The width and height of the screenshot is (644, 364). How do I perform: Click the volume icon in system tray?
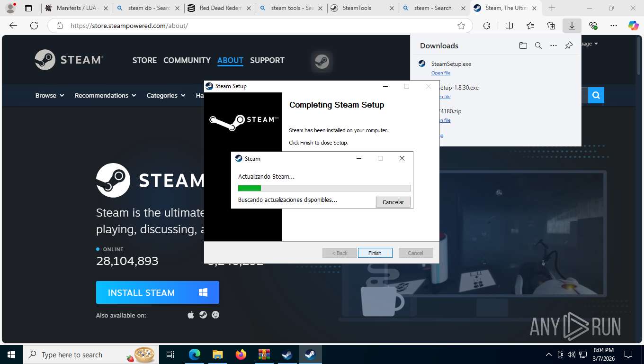point(572,355)
